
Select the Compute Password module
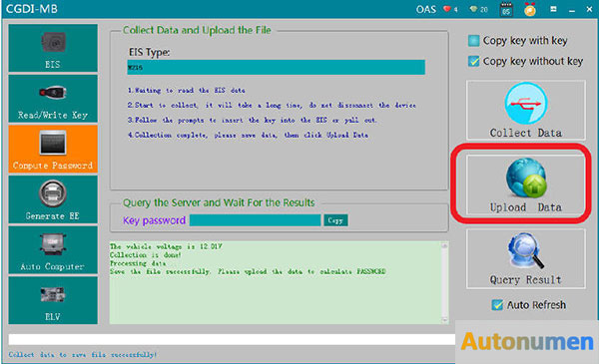click(x=53, y=150)
